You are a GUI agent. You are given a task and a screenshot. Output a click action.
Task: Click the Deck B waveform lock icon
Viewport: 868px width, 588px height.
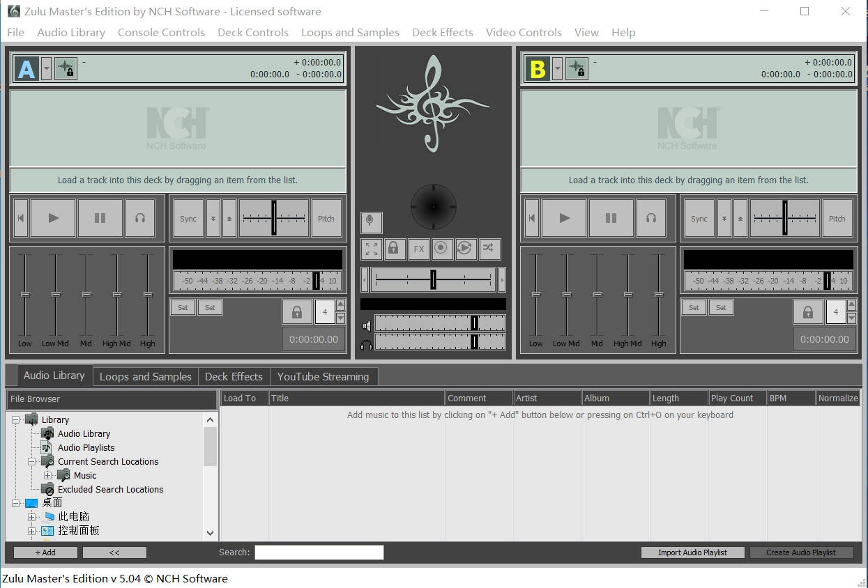577,68
